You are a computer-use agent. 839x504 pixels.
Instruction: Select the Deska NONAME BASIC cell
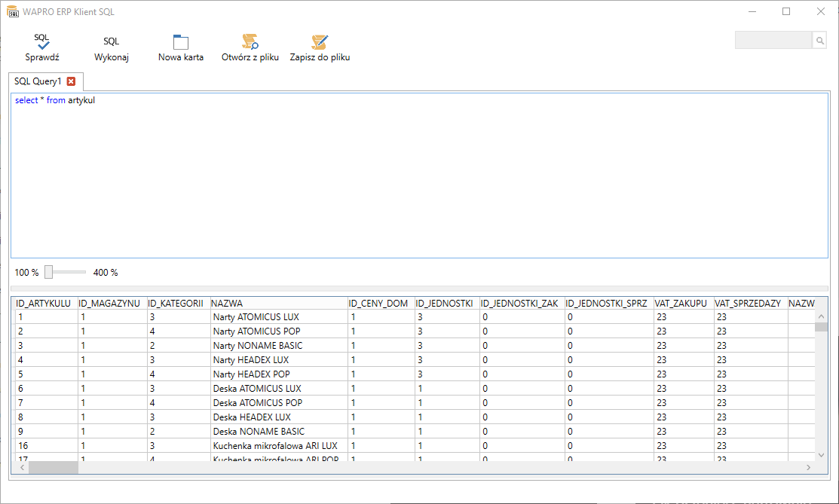(259, 432)
